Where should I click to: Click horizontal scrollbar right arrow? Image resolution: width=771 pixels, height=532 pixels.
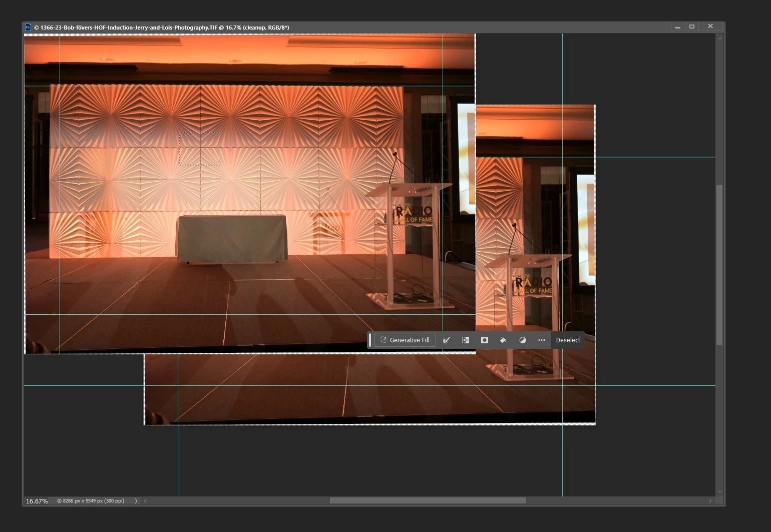(710, 501)
